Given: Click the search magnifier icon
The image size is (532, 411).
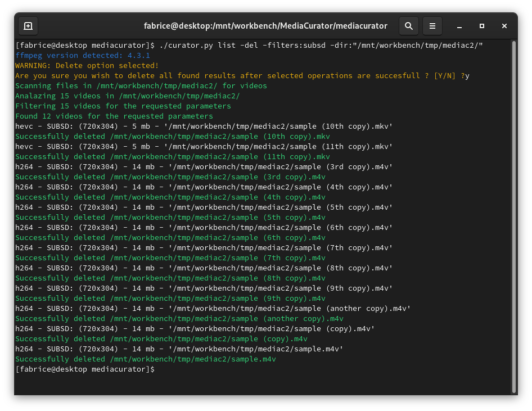Looking at the screenshot, I should [409, 26].
